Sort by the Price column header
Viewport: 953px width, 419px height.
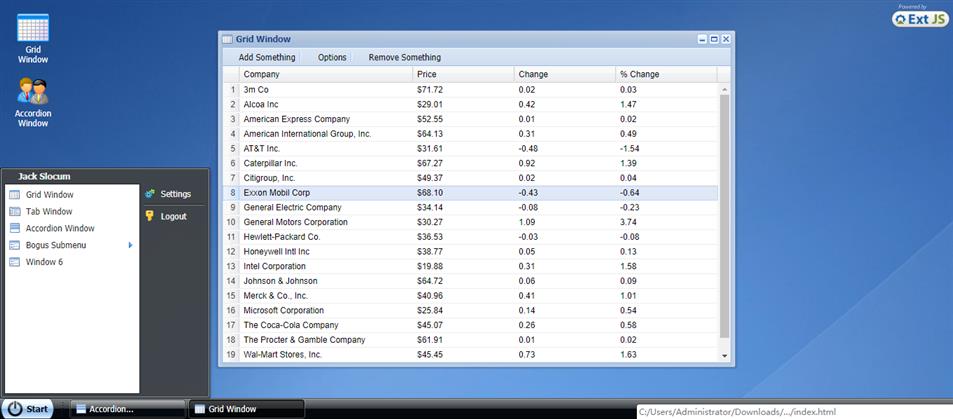coord(464,74)
